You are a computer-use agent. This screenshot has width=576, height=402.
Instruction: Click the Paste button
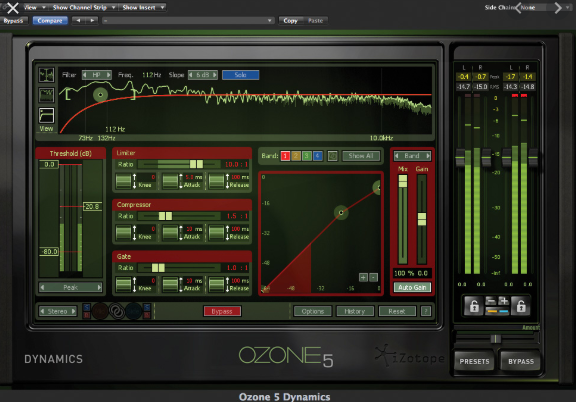[315, 21]
